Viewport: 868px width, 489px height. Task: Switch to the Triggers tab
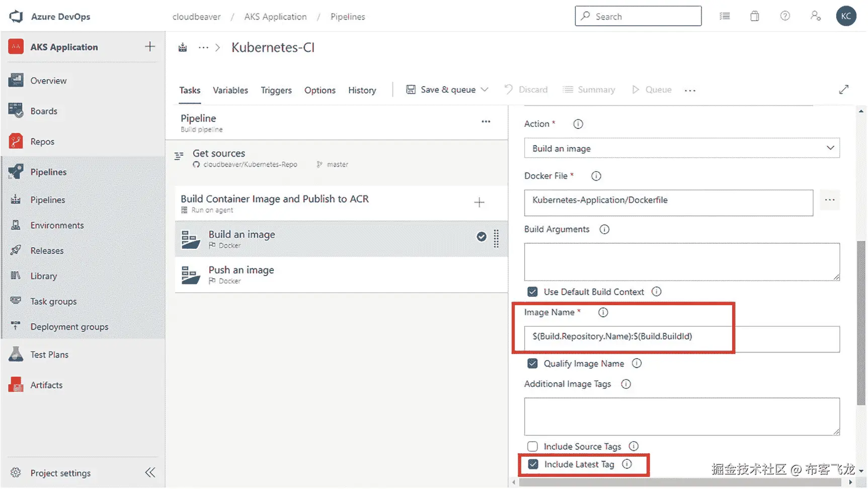276,90
